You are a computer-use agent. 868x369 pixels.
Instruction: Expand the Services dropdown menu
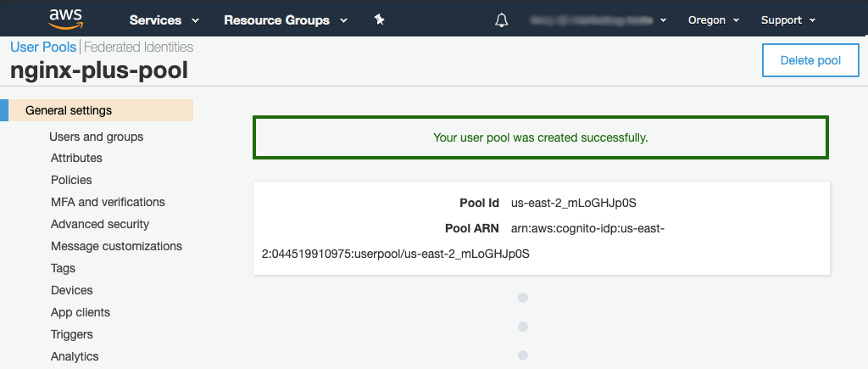[x=164, y=20]
